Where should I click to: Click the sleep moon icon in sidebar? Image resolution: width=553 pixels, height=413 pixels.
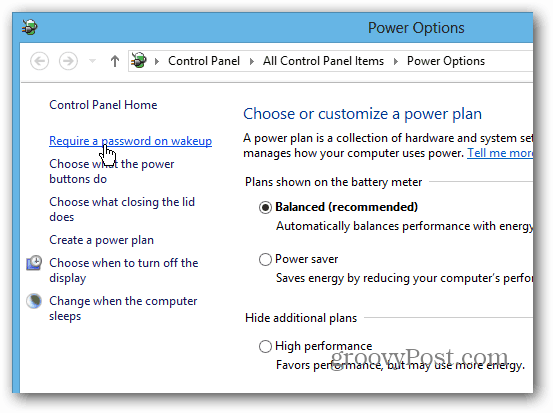point(34,301)
